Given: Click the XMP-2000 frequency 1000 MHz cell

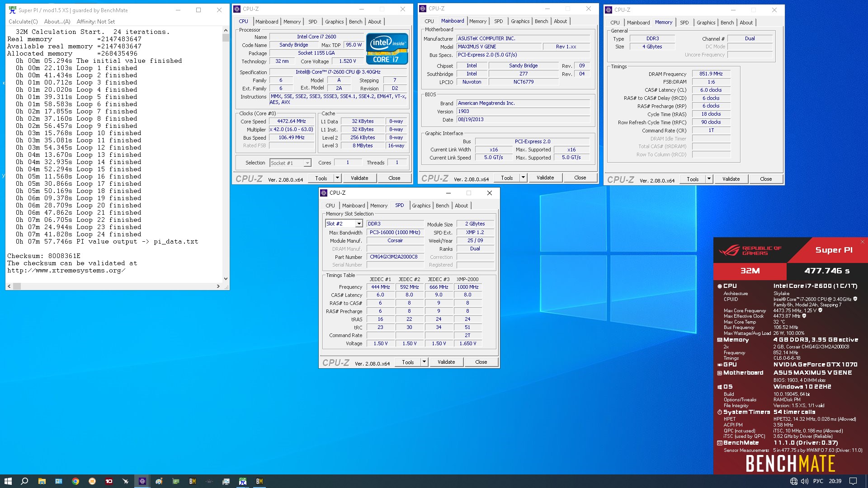Looking at the screenshot, I should [468, 287].
